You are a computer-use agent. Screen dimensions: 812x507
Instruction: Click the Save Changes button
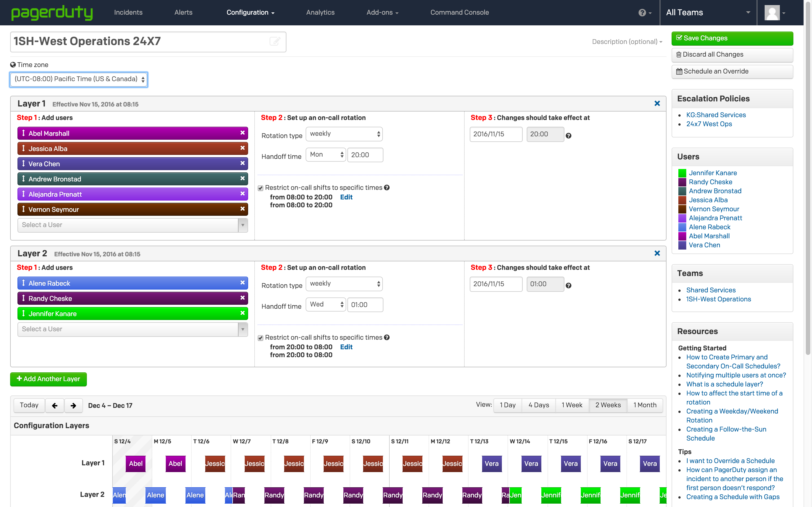tap(732, 38)
